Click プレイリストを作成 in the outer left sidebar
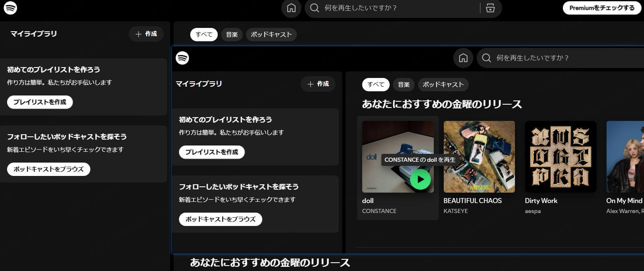The image size is (644, 271). click(40, 102)
